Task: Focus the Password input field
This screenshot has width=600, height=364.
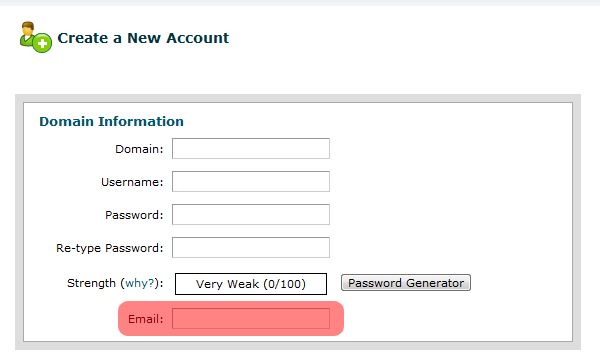Action: (x=251, y=214)
